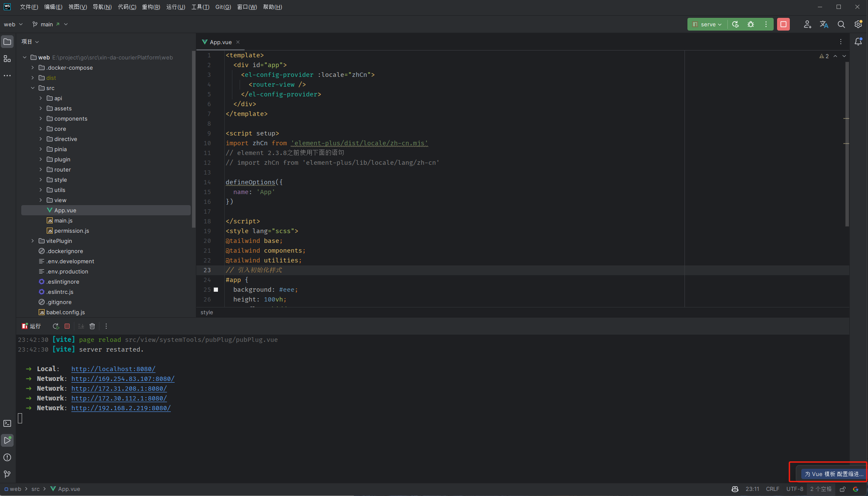Toggle the Run tool window icon
Screen dimensions: 868x496
pos(7,440)
